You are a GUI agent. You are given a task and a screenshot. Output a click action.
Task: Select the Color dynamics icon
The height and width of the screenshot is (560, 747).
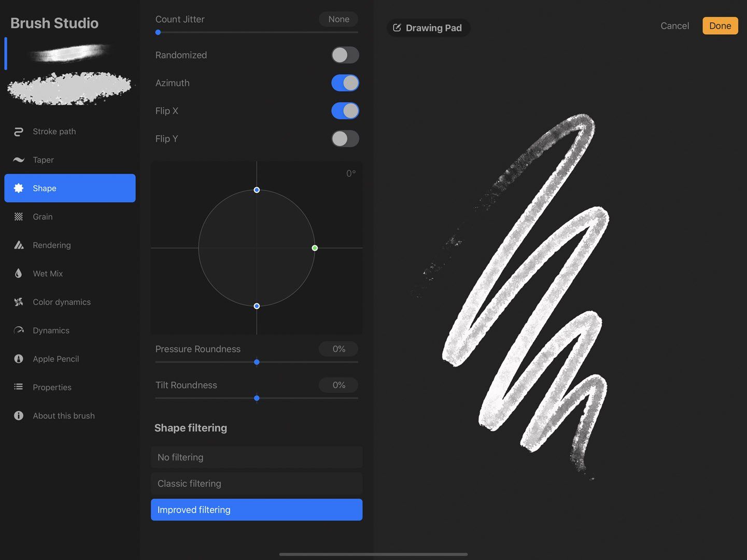click(18, 302)
